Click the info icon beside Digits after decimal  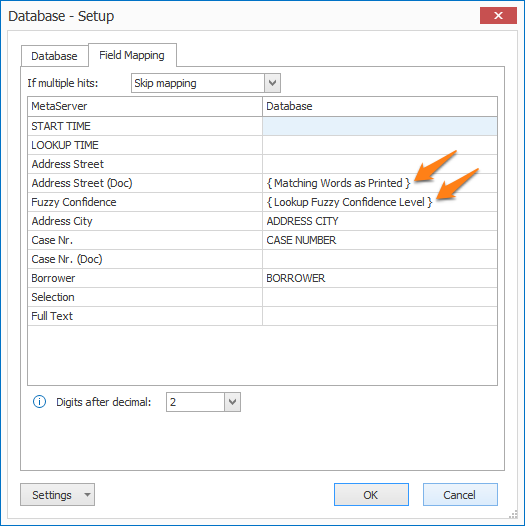pyautogui.click(x=39, y=402)
